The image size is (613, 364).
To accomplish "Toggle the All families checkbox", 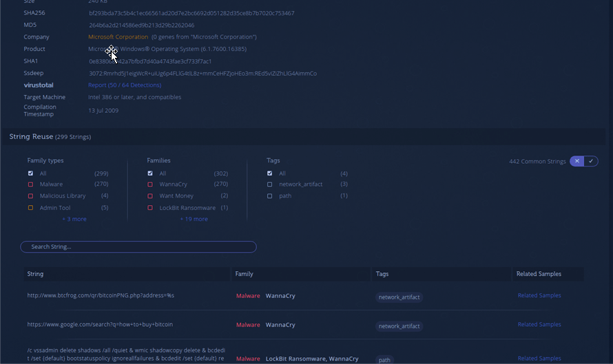I will pyautogui.click(x=150, y=173).
